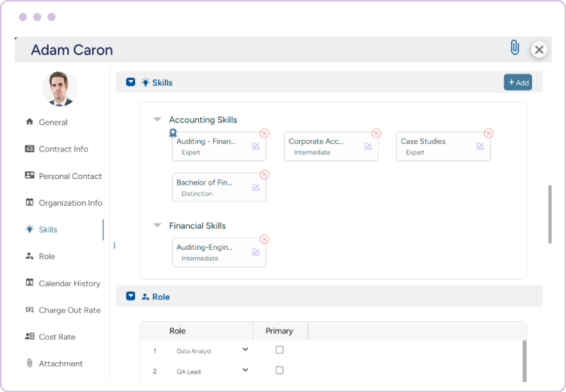Remove the Bachelor of Fin... skill
Screen dimensions: 566x392
264,174
